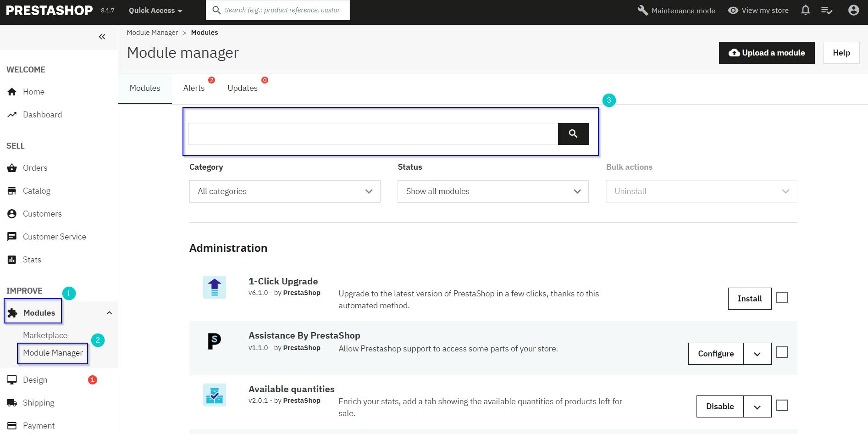Click the Administration section heading

click(x=228, y=248)
